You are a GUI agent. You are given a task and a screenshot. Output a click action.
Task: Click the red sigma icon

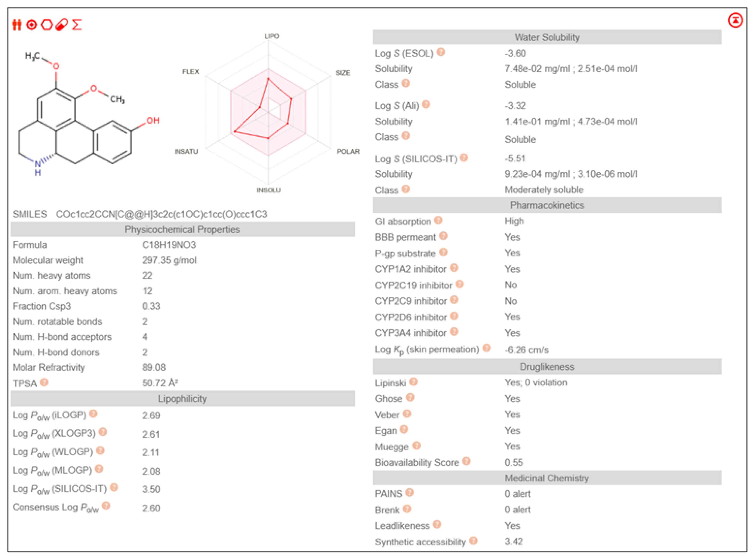(77, 25)
